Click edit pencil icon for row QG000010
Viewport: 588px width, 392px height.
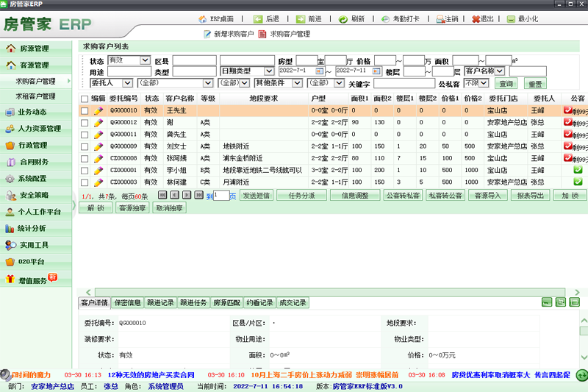click(98, 111)
